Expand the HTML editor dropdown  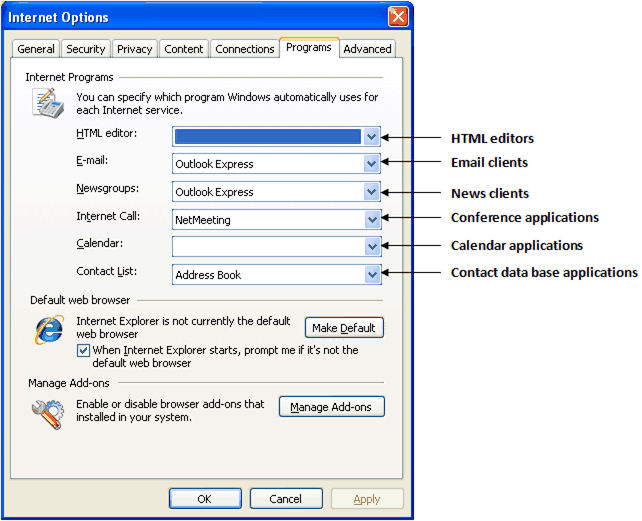372,137
